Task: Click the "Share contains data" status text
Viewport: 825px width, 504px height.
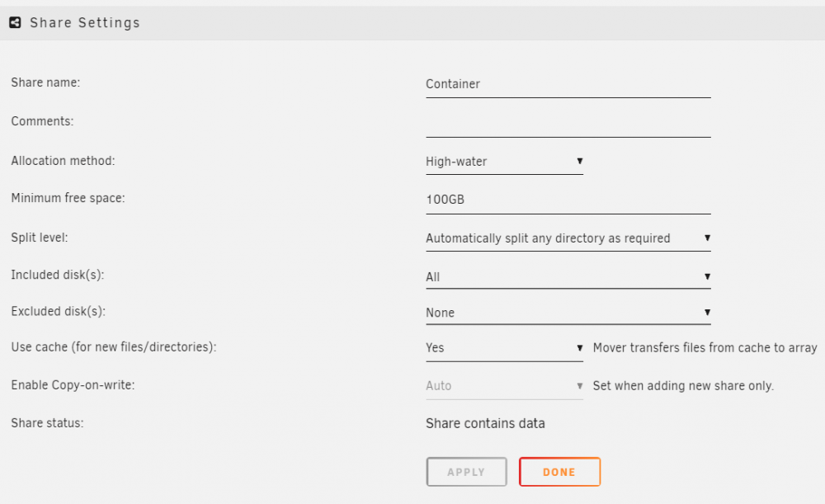Action: pyautogui.click(x=485, y=423)
